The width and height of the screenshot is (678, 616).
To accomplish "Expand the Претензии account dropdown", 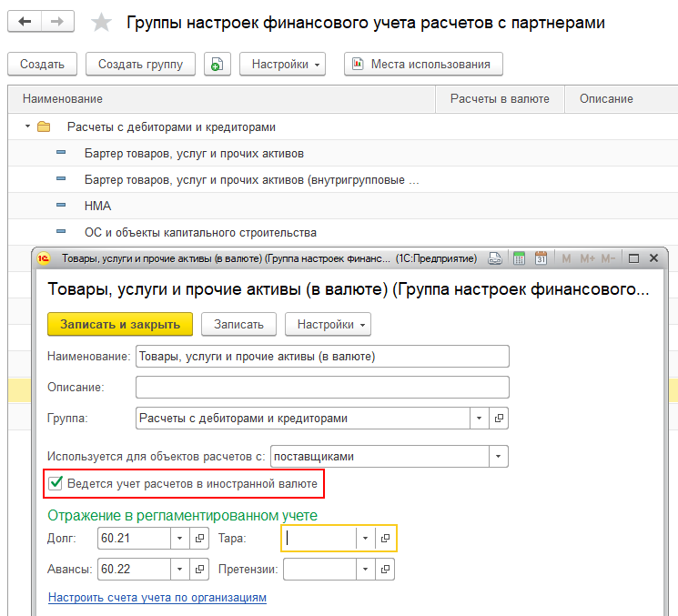I will tap(365, 569).
